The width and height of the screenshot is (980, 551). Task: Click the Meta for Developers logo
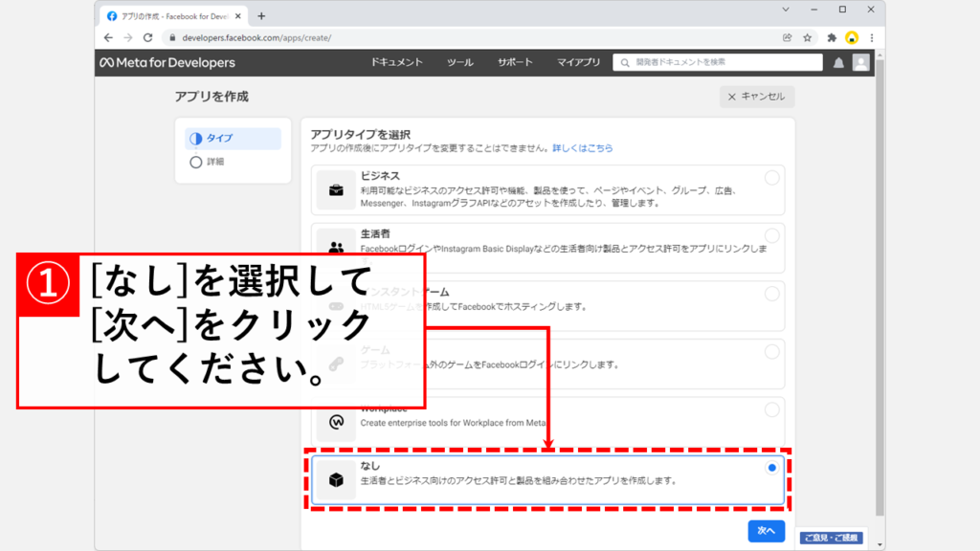tap(167, 62)
